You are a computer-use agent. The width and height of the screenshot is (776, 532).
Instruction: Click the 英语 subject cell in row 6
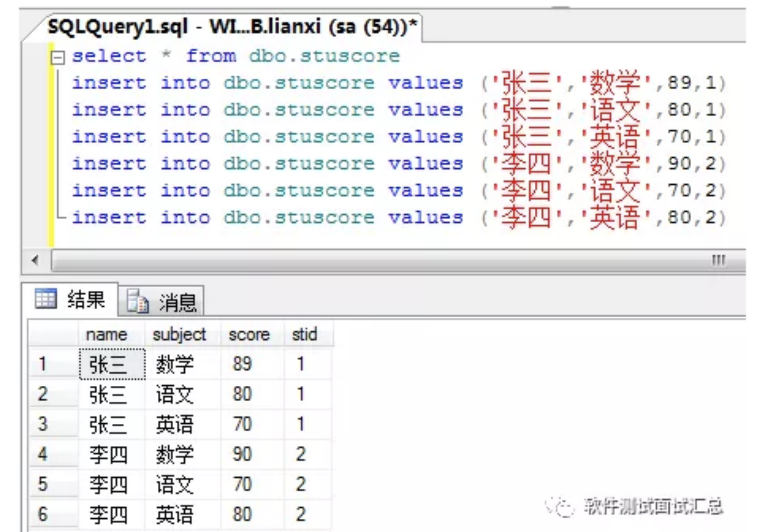point(183,514)
